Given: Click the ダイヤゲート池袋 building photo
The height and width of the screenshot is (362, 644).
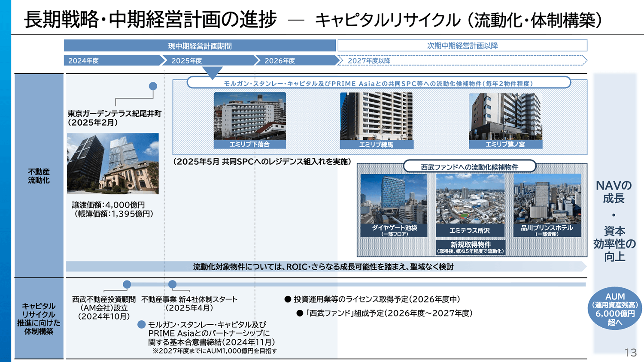Looking at the screenshot, I should point(394,199).
